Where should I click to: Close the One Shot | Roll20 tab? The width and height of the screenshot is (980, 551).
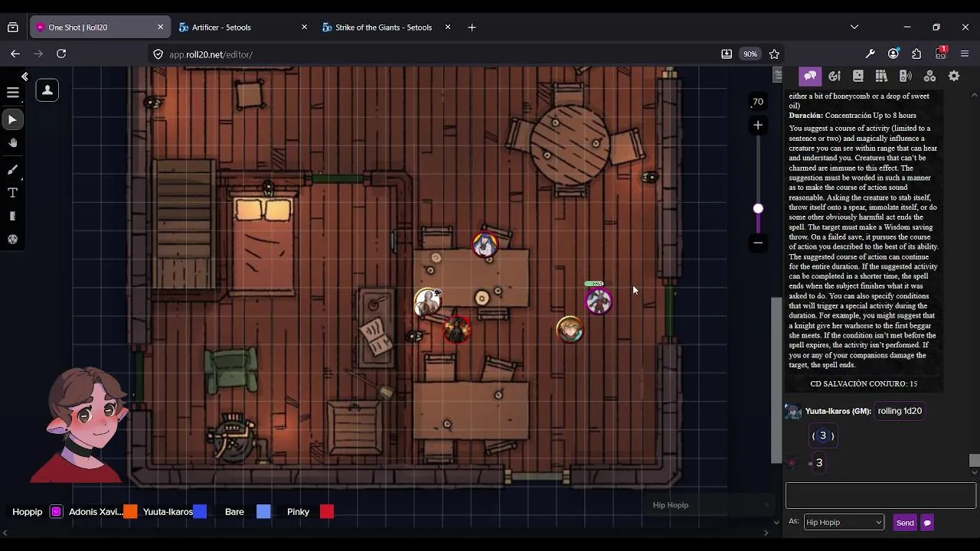click(160, 28)
